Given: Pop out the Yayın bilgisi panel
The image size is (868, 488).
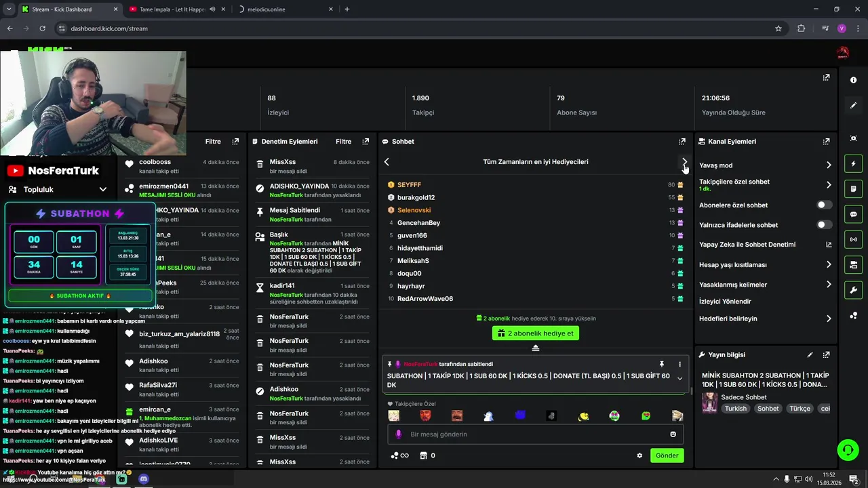Looking at the screenshot, I should click(826, 354).
